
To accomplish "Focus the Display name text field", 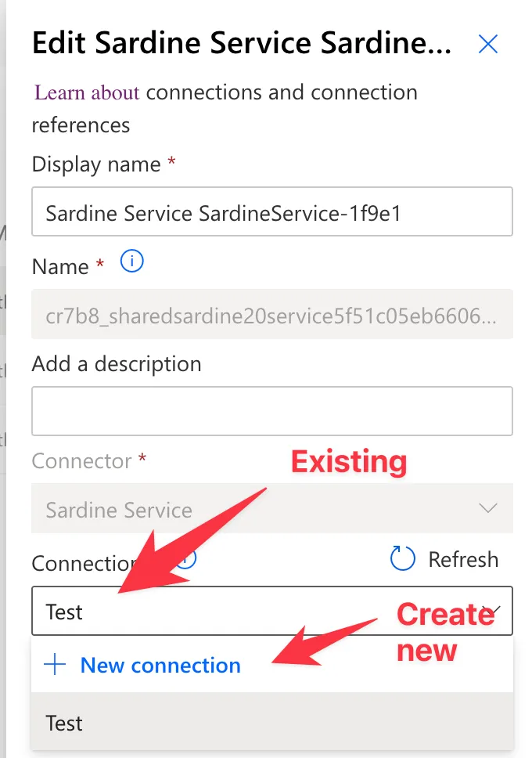I will click(x=271, y=213).
